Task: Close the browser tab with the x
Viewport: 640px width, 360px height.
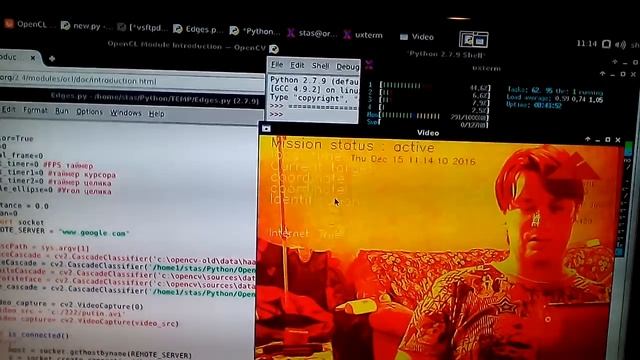Action: tap(33, 58)
